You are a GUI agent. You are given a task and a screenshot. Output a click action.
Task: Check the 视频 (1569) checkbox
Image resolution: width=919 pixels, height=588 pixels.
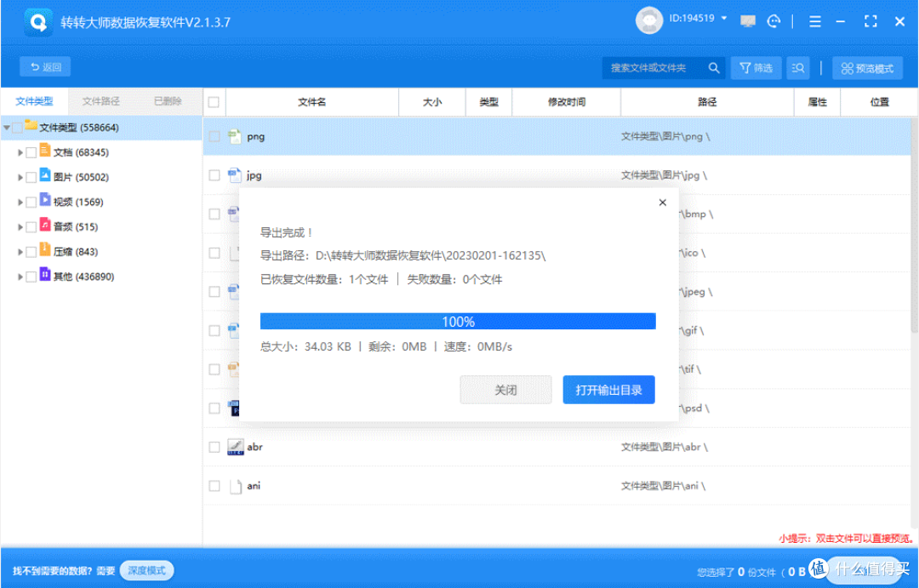click(31, 203)
